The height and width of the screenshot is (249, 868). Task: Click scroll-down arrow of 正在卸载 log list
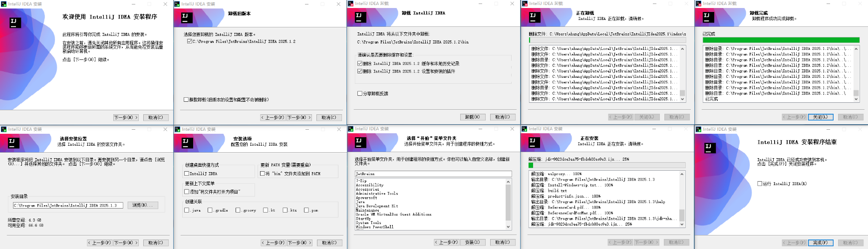click(682, 99)
